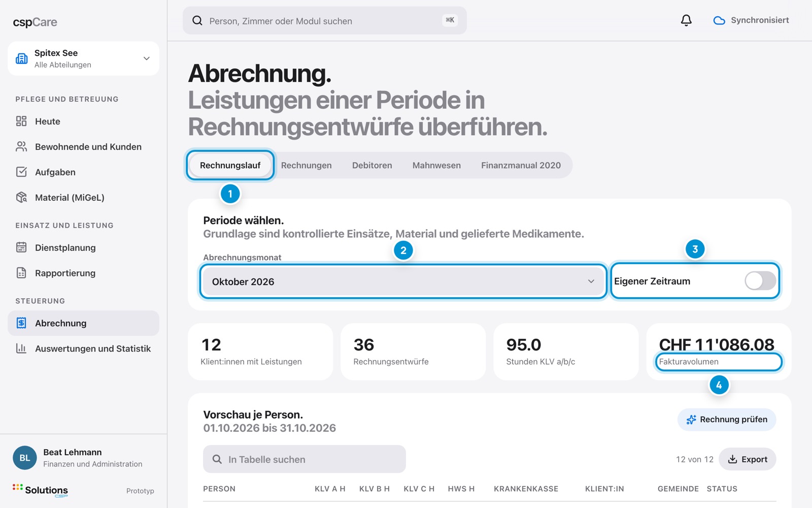Click the Solutions CSP logo
812x508 pixels.
pos(40,490)
